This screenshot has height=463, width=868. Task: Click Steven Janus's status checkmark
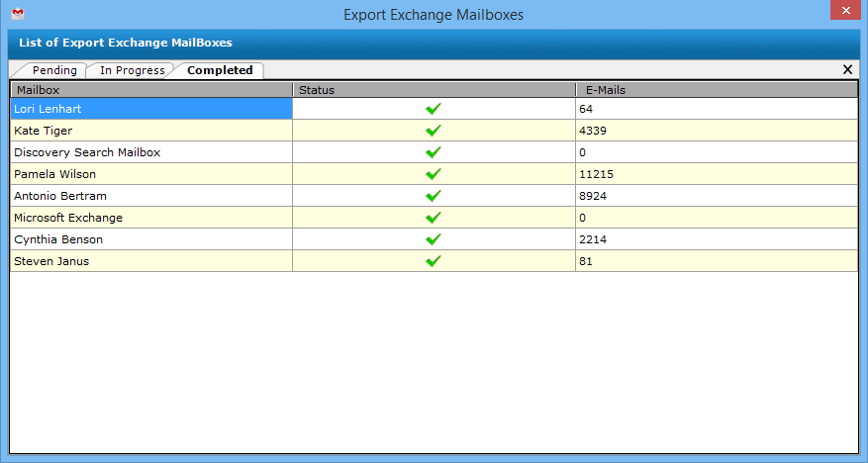coord(434,260)
